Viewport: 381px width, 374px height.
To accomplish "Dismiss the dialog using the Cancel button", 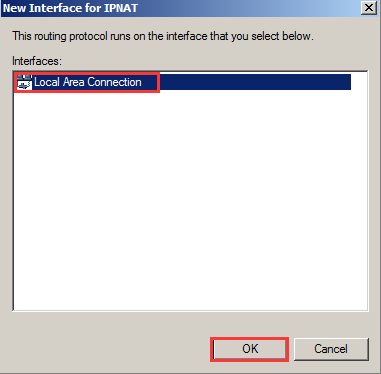I will (331, 349).
